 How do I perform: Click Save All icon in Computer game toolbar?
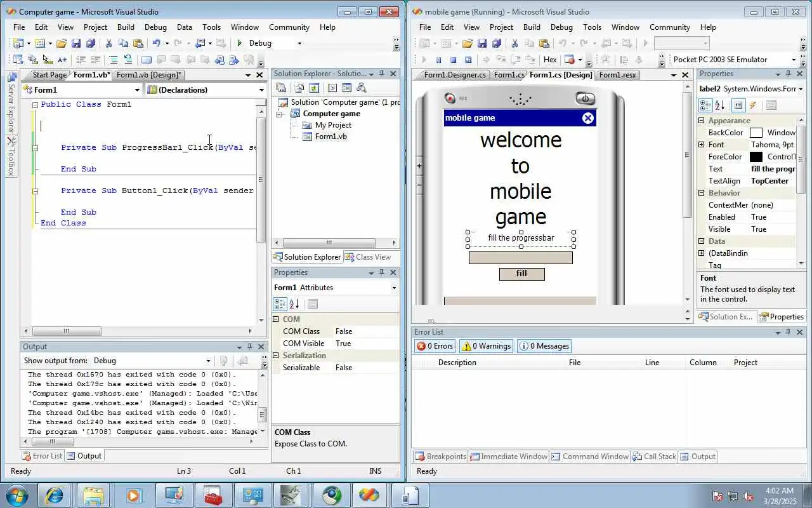coord(90,43)
